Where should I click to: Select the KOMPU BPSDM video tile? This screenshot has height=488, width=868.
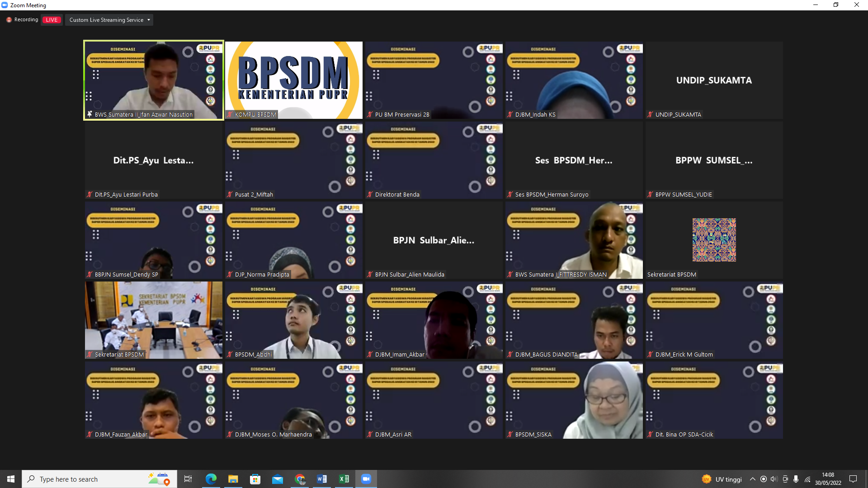294,80
